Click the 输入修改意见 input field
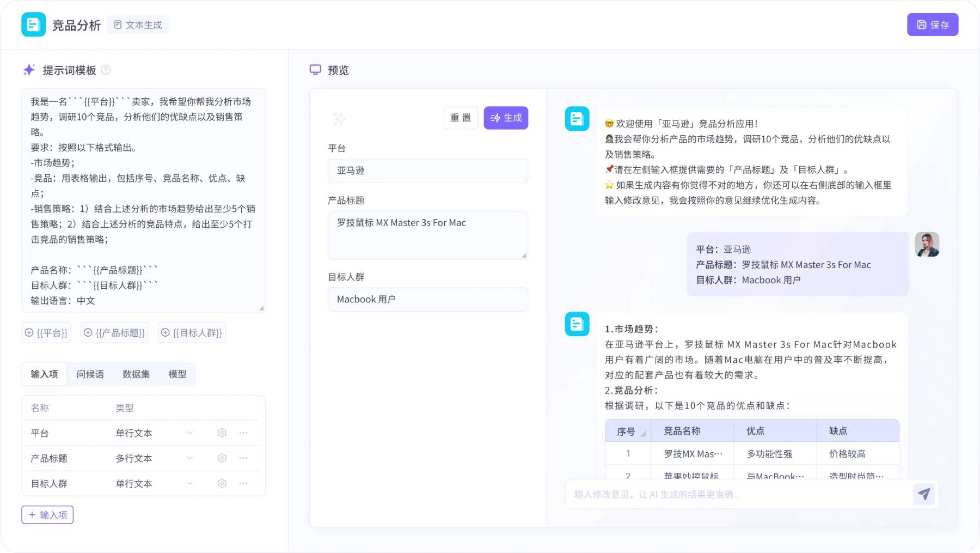Image resolution: width=980 pixels, height=553 pixels. pos(708,494)
